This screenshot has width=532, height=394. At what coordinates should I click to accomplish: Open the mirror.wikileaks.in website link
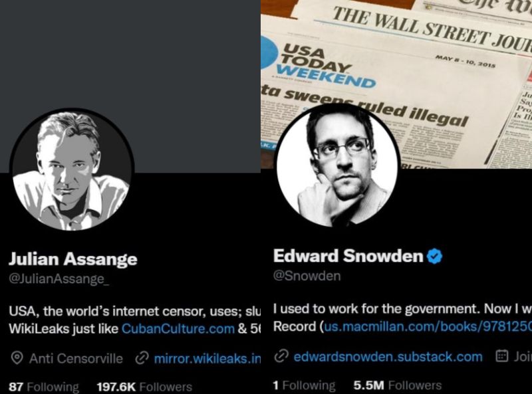tap(207, 358)
